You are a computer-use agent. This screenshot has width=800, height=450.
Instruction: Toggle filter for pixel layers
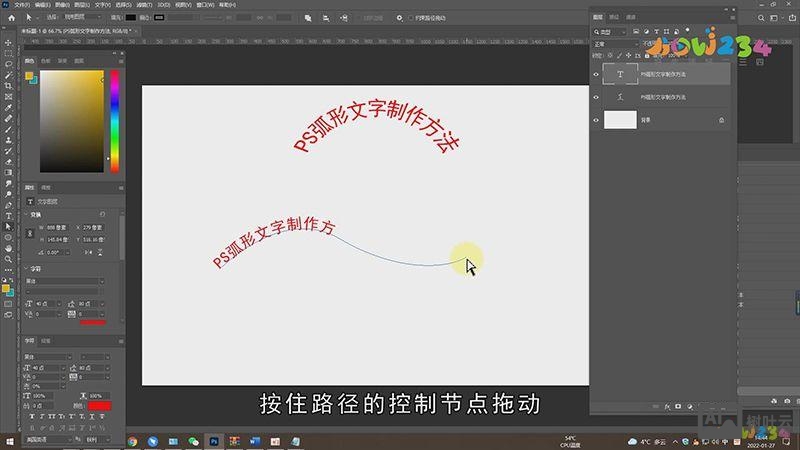(x=636, y=32)
